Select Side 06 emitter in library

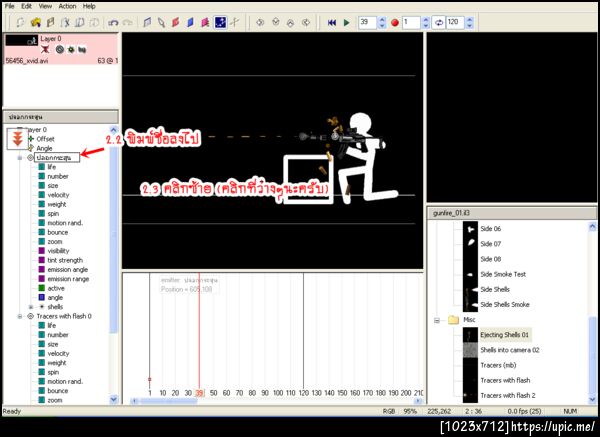491,229
